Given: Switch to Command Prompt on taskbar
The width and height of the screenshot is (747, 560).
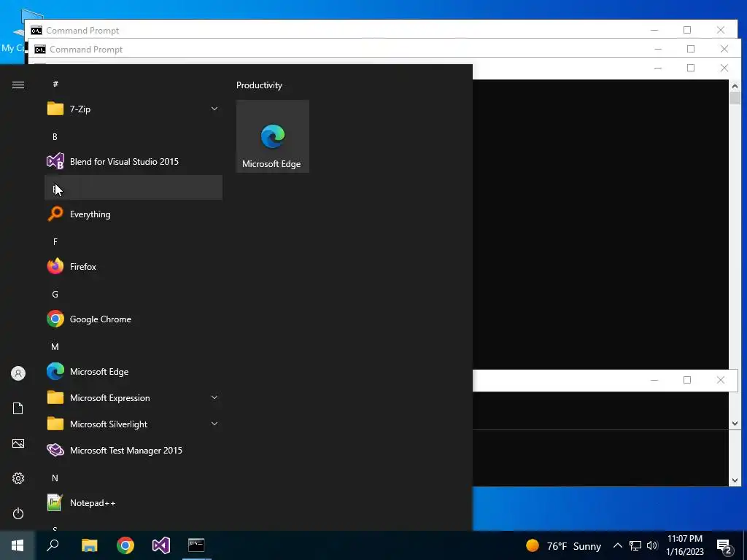Looking at the screenshot, I should pos(196,545).
